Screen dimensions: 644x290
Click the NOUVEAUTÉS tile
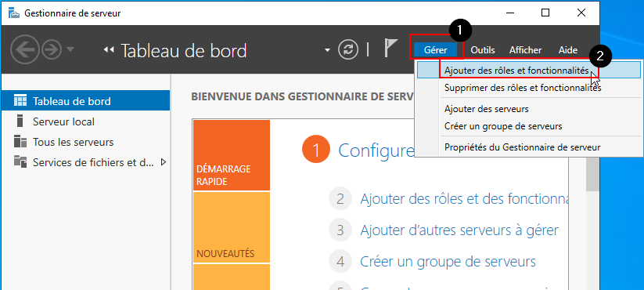pos(232,227)
